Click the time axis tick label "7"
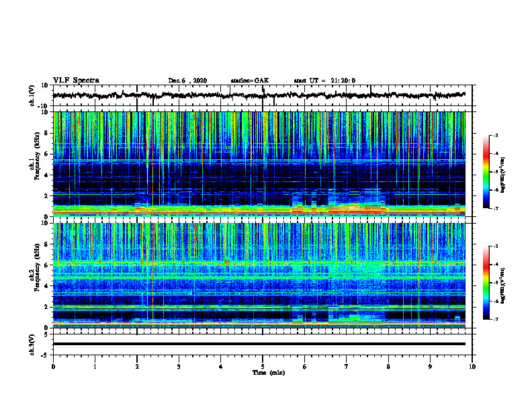This screenshot has height=411, width=532. click(x=347, y=367)
